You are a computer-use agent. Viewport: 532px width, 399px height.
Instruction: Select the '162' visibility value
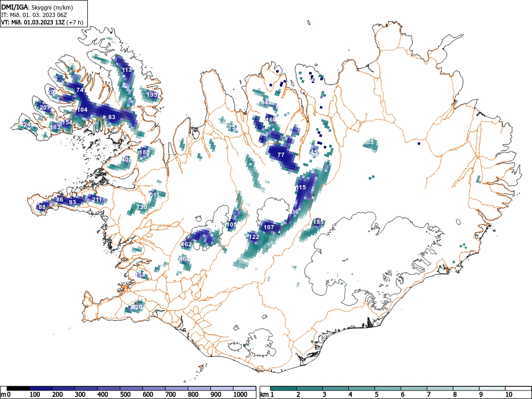[186, 244]
